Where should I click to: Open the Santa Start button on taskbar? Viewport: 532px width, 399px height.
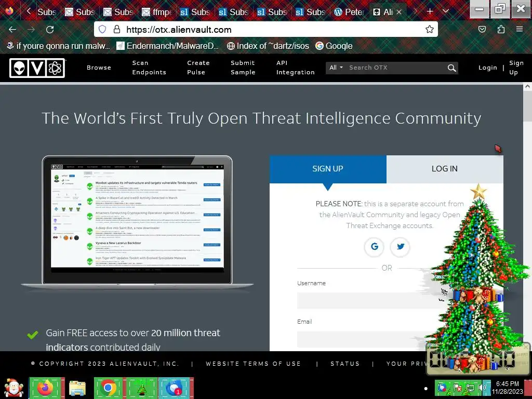tap(14, 388)
